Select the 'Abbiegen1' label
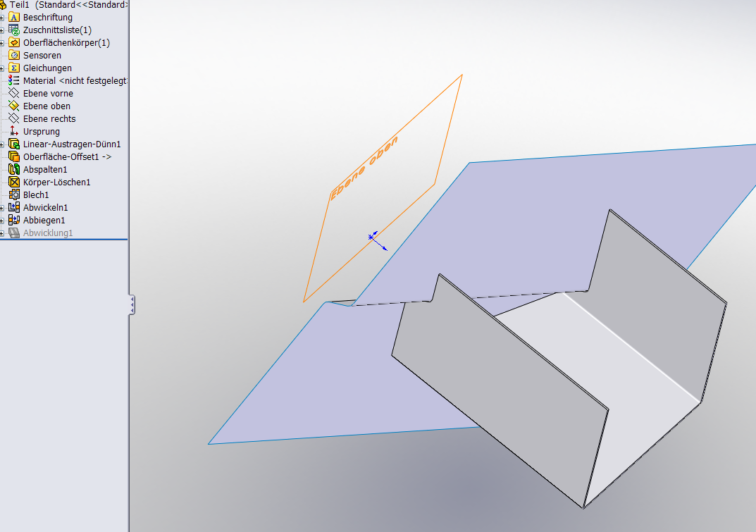 pos(44,220)
